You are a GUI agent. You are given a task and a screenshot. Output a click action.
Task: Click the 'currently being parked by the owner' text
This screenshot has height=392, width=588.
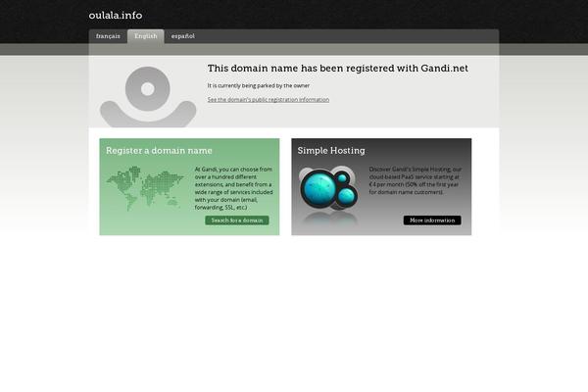tap(259, 85)
